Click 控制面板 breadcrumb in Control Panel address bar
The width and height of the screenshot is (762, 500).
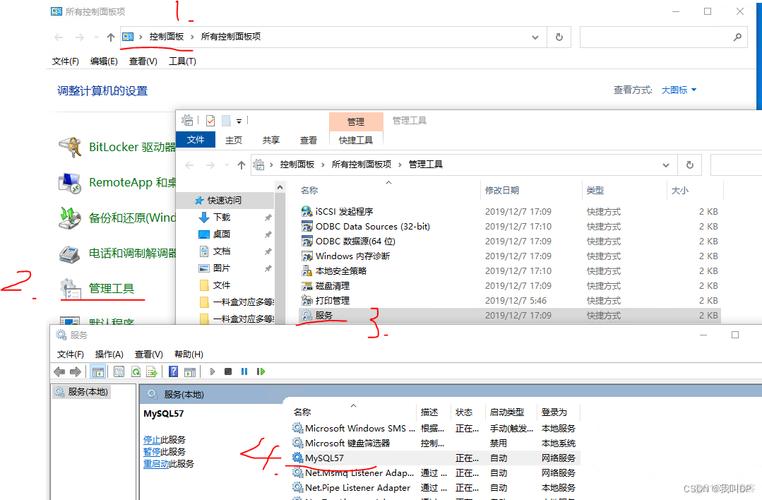(167, 36)
